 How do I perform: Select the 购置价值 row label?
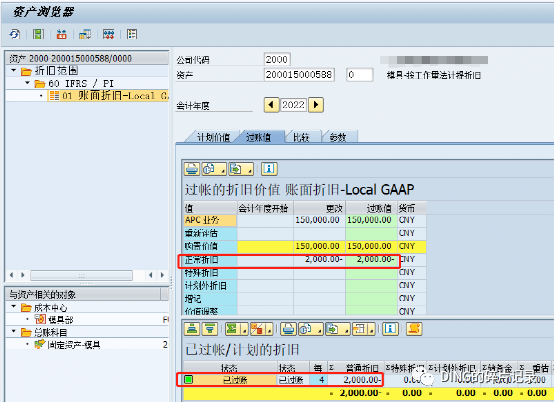pos(210,246)
